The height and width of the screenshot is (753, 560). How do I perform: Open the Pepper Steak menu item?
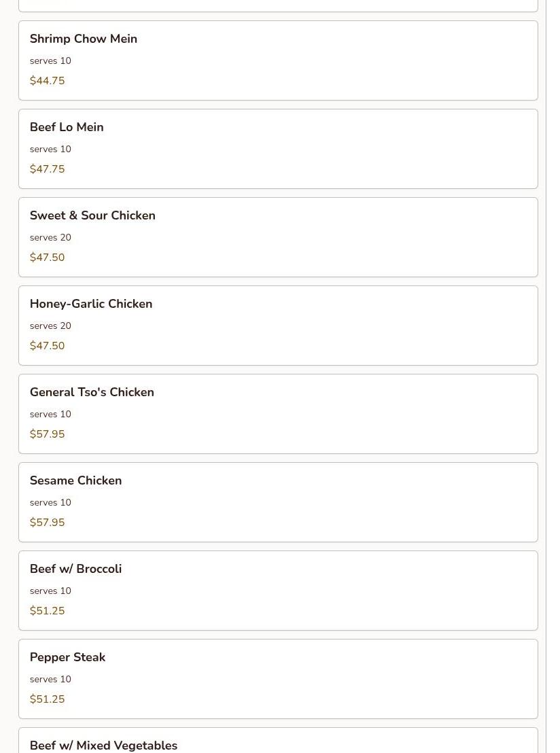coord(278,679)
